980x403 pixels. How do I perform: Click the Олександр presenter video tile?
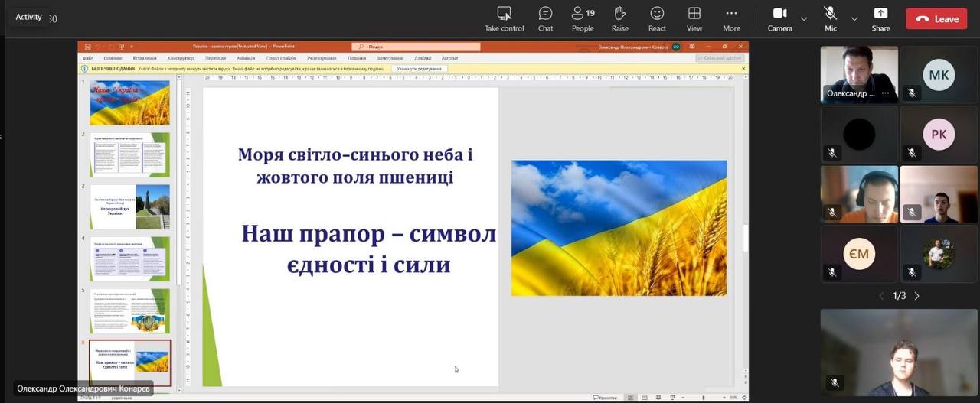point(859,74)
